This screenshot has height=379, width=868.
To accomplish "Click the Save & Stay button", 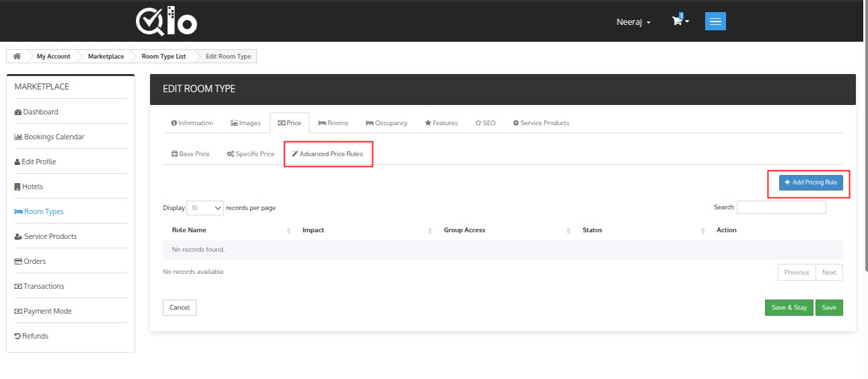I will pyautogui.click(x=789, y=308).
